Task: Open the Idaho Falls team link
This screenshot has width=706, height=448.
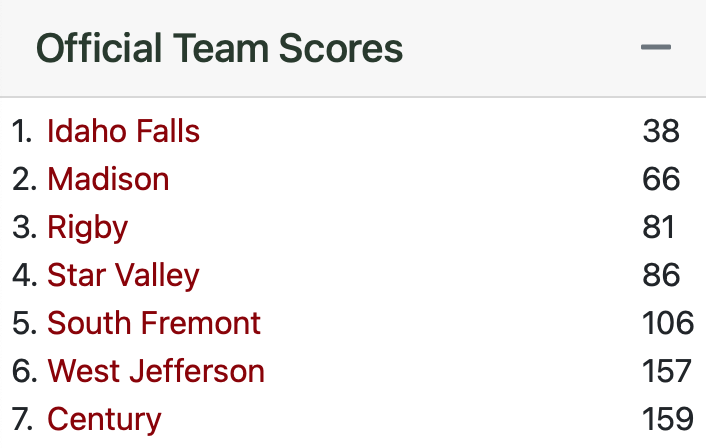Action: click(123, 131)
